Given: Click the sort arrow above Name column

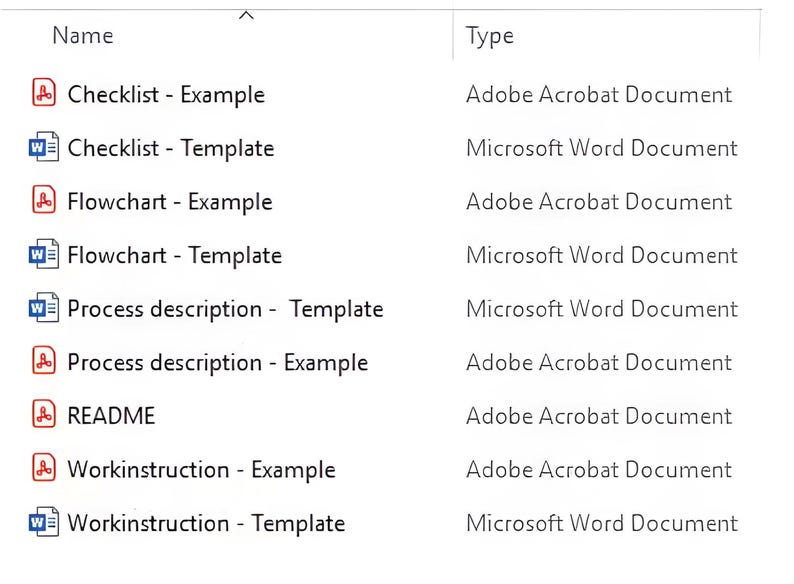Looking at the screenshot, I should [x=246, y=15].
